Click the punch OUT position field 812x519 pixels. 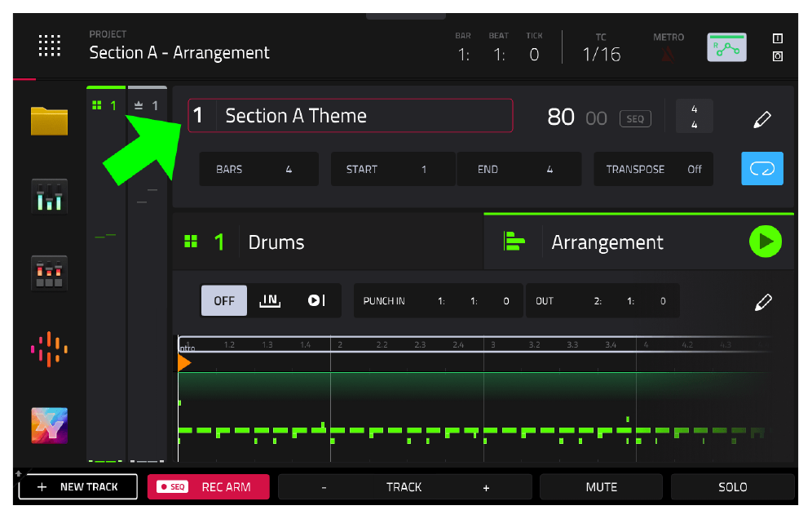click(x=602, y=301)
